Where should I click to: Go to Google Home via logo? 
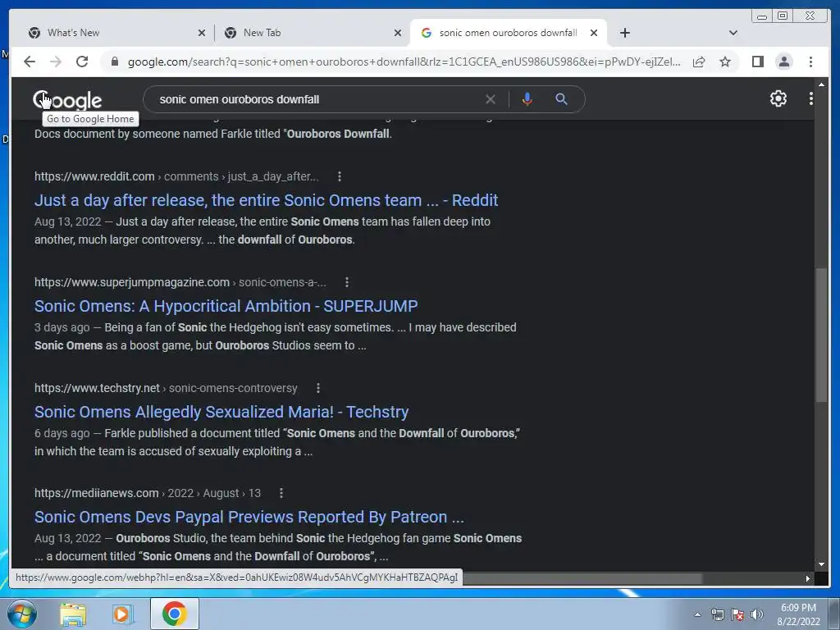(67, 100)
